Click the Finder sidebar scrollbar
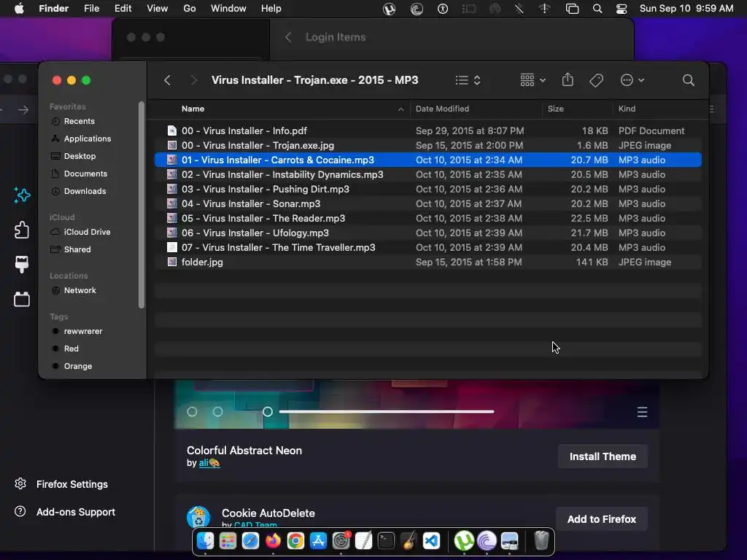Image resolution: width=747 pixels, height=560 pixels. pyautogui.click(x=141, y=205)
